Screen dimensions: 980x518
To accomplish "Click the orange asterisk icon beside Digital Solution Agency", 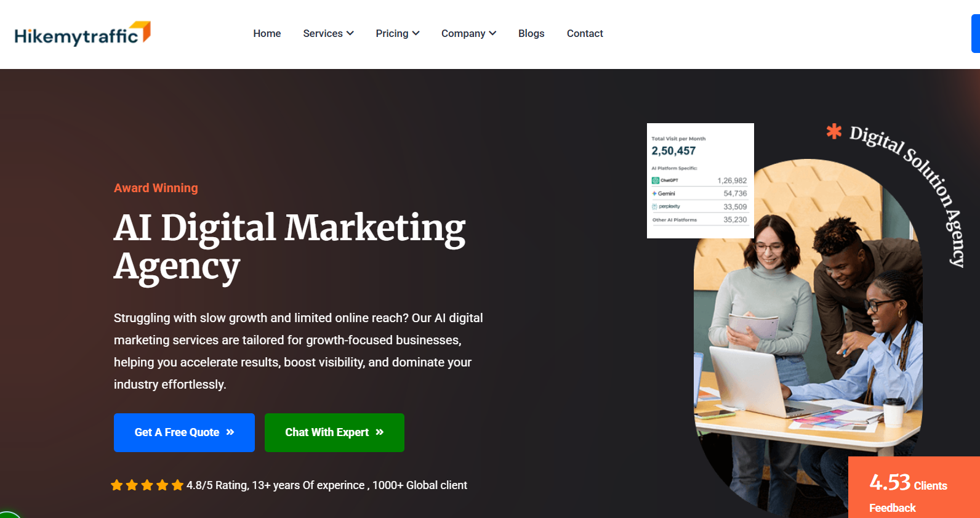I will 834,131.
